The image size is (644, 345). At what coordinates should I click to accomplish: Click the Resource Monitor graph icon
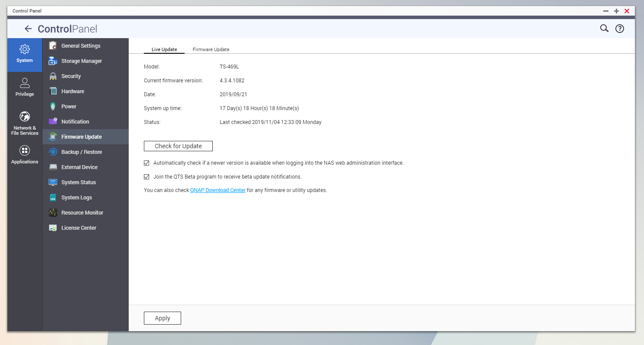(x=53, y=212)
